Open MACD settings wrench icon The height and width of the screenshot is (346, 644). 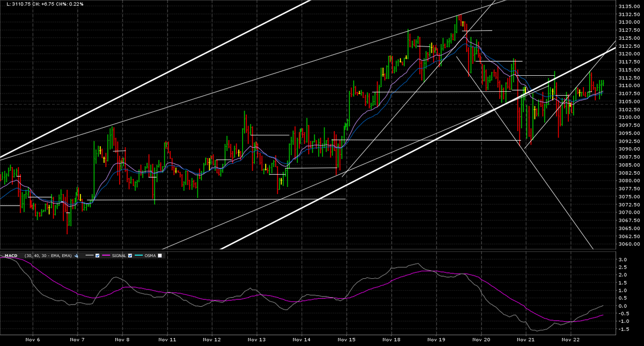(76, 256)
